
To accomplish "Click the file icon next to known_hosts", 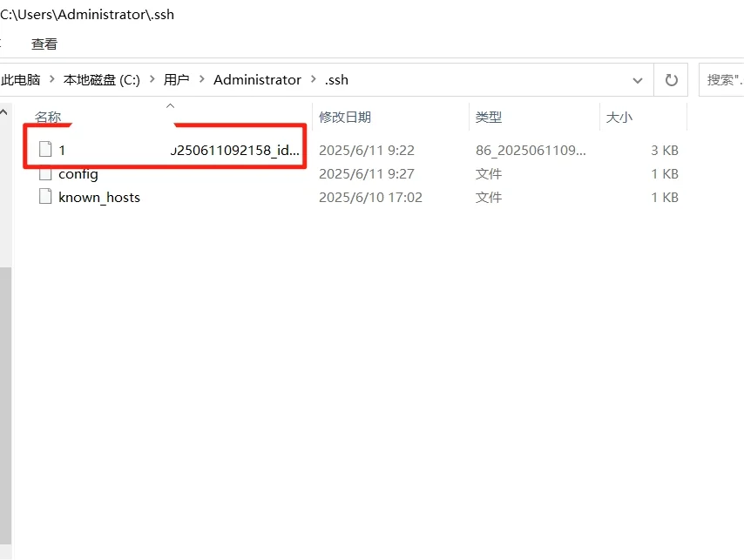I will [x=45, y=197].
